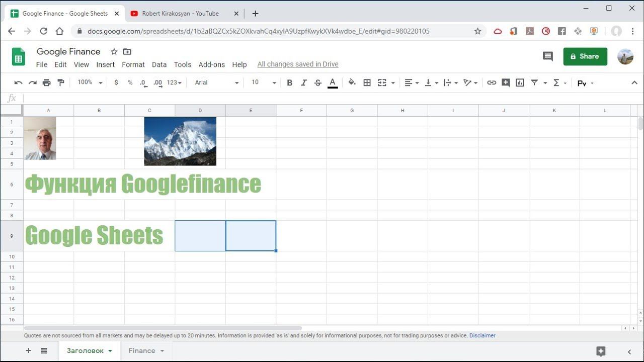This screenshot has height=362, width=644.
Task: Switch to Robert Kirakosyan YouTube tab
Action: tap(180, 14)
